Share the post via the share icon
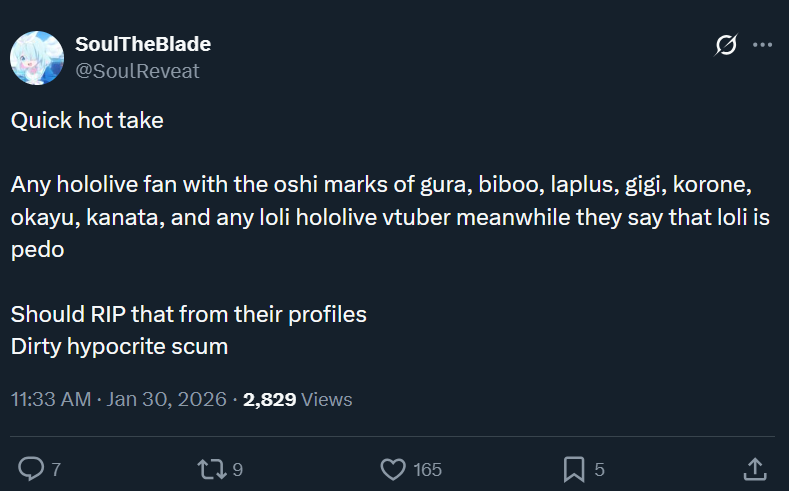The image size is (789, 491). (x=755, y=468)
